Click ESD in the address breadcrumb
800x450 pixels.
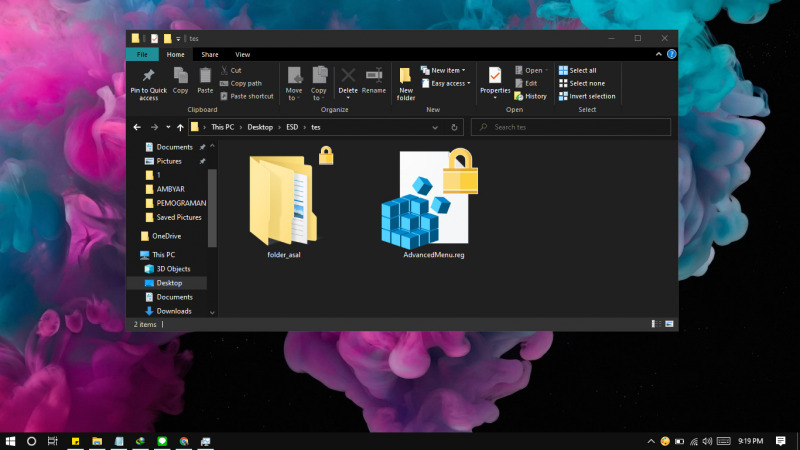point(292,127)
